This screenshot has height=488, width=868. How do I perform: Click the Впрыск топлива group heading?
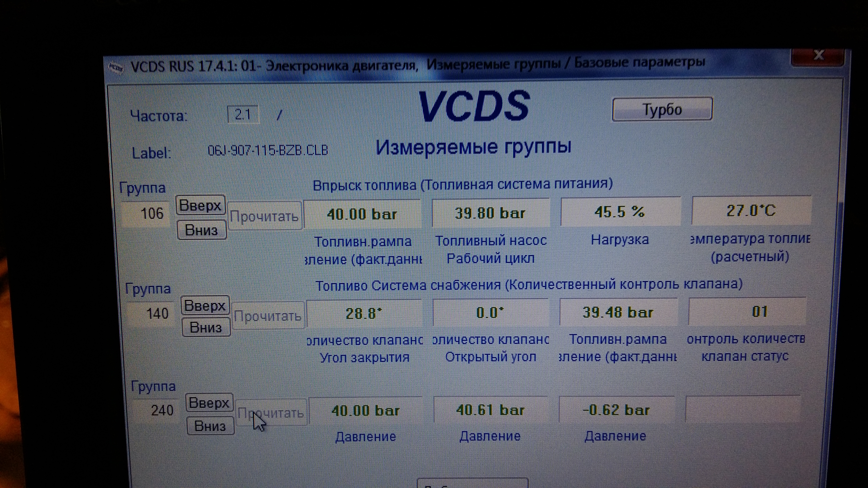463,185
